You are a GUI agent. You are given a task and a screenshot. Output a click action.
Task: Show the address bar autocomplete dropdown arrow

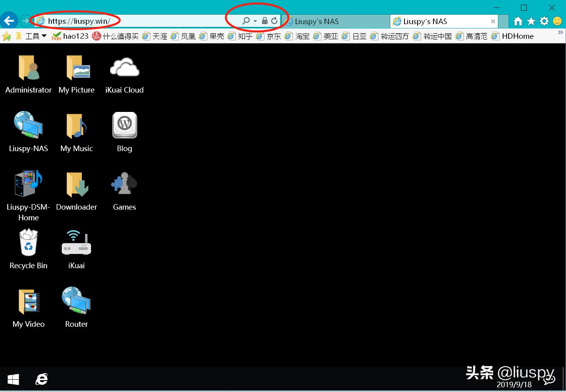pos(255,21)
